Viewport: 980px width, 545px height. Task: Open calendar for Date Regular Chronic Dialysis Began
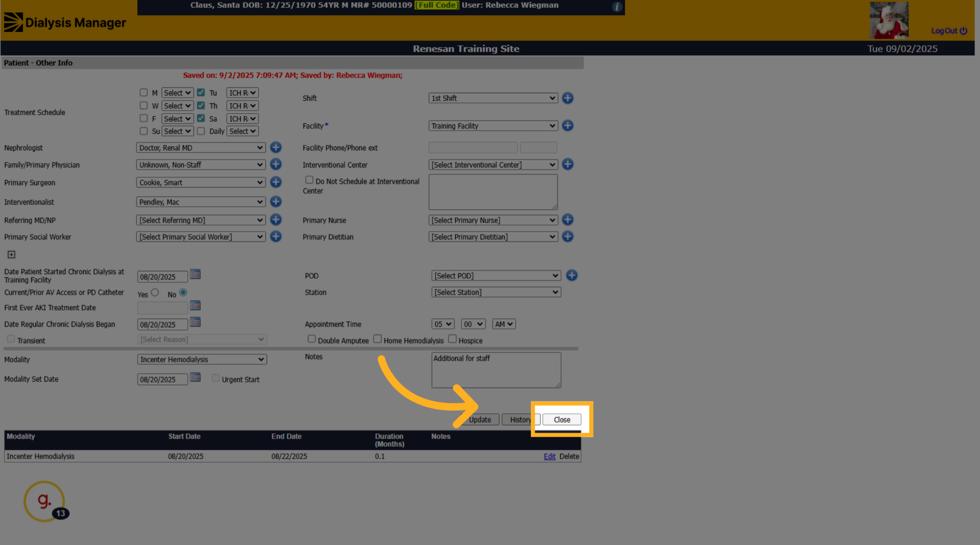[x=195, y=322]
